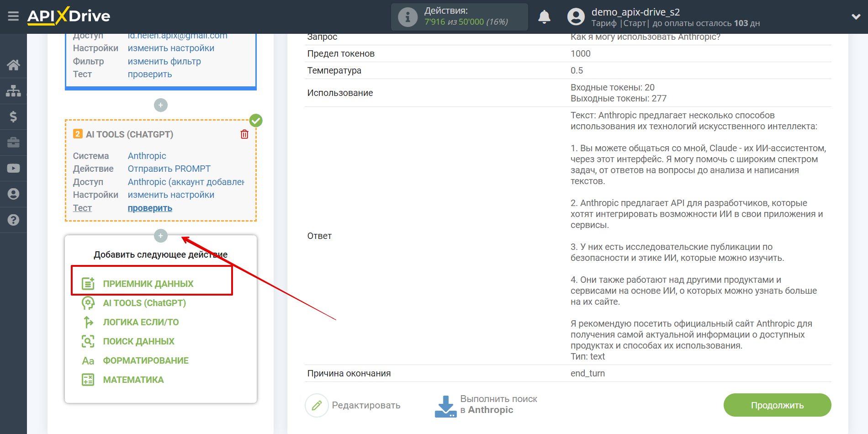Open the billing dollar sidebar icon

point(13,116)
